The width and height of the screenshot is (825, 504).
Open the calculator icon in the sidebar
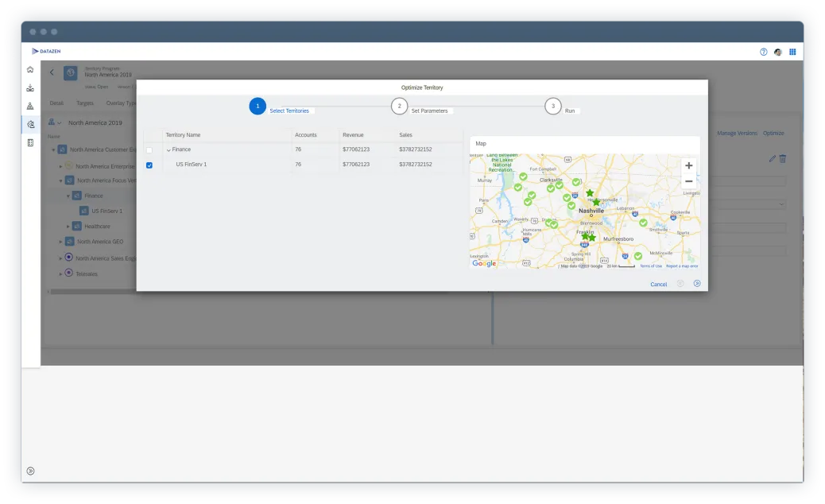pos(30,142)
